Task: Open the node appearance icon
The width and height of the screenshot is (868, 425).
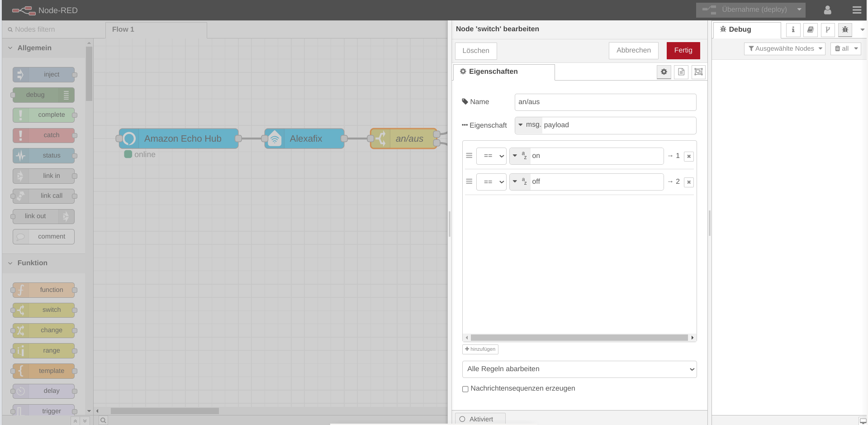Action: click(698, 72)
